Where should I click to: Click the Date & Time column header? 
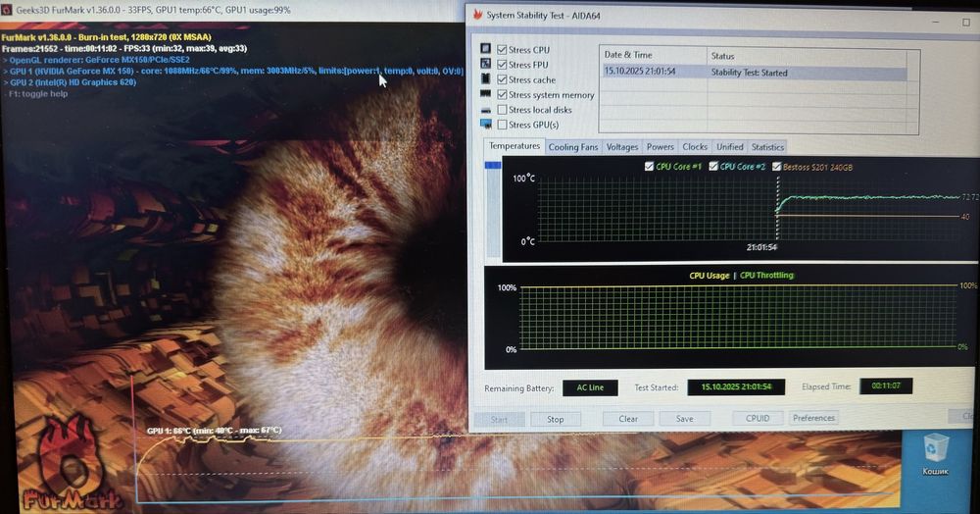653,55
